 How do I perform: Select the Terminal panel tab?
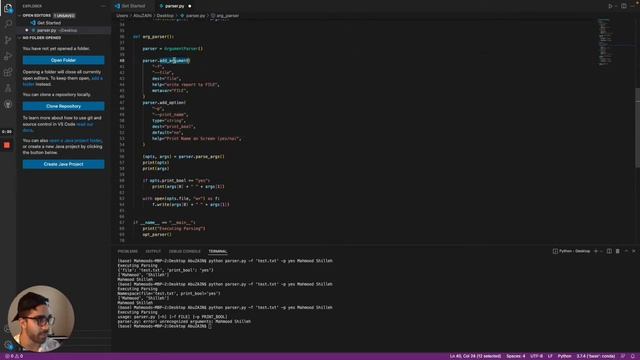point(218,251)
